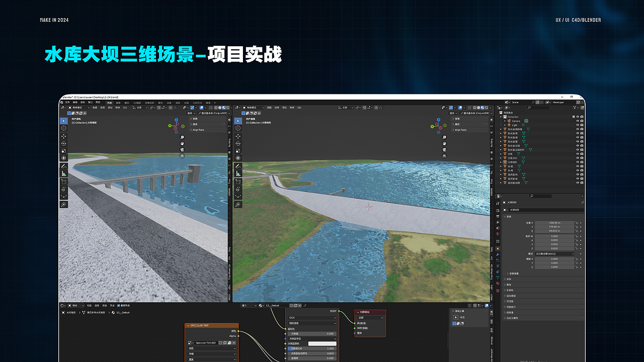The image size is (644, 362).
Task: Open the 窗口 menu
Action: pyautogui.click(x=90, y=102)
